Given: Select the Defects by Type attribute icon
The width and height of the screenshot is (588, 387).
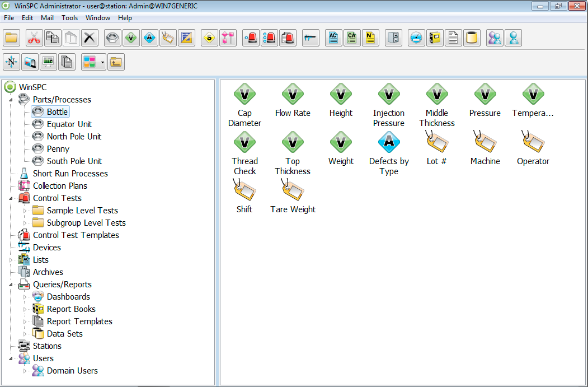Looking at the screenshot, I should (389, 142).
